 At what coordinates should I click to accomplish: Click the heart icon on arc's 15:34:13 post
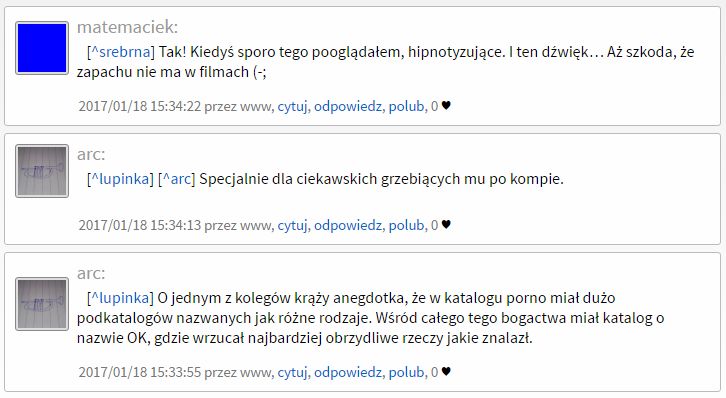pos(446,225)
